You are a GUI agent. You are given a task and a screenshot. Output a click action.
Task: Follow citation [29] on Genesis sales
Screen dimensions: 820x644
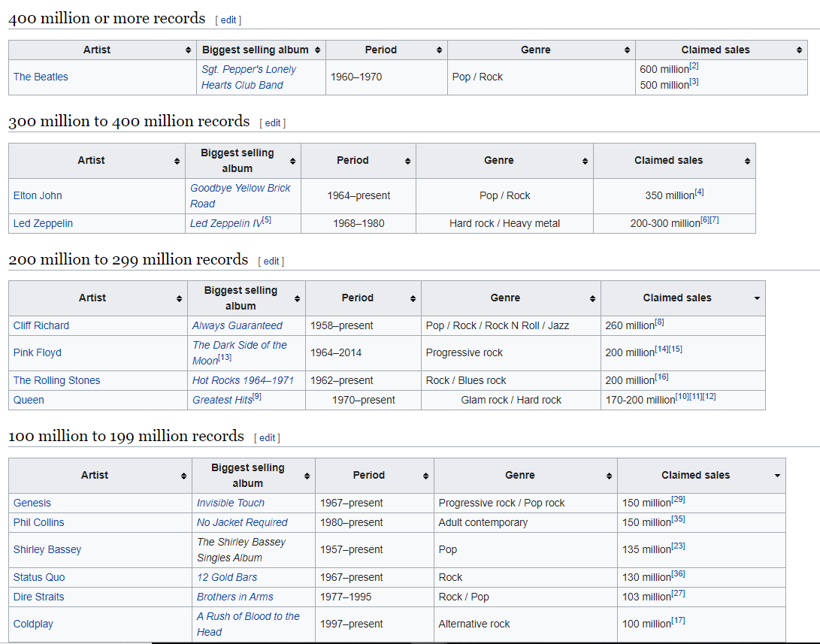[x=678, y=500]
